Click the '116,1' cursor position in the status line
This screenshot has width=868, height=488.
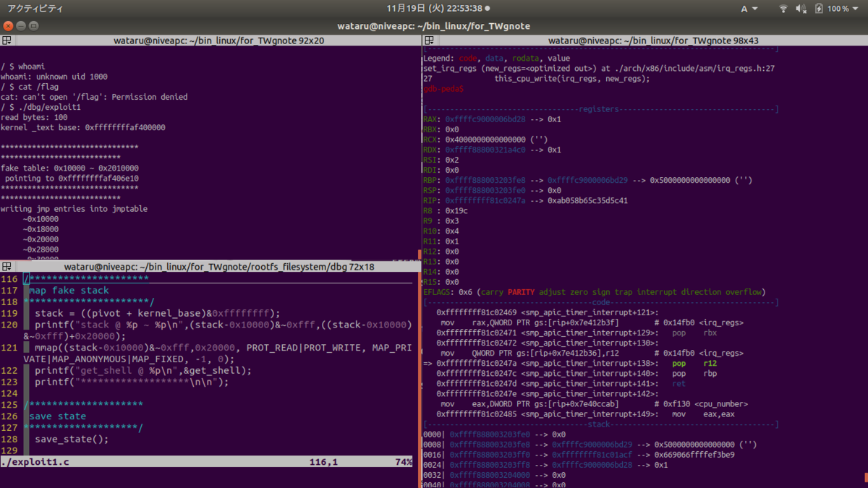click(324, 462)
